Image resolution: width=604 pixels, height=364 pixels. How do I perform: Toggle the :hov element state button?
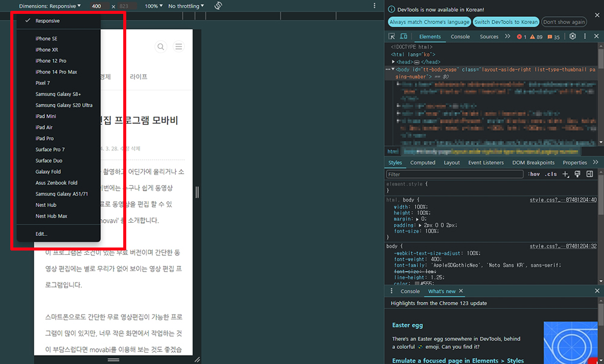(533, 174)
